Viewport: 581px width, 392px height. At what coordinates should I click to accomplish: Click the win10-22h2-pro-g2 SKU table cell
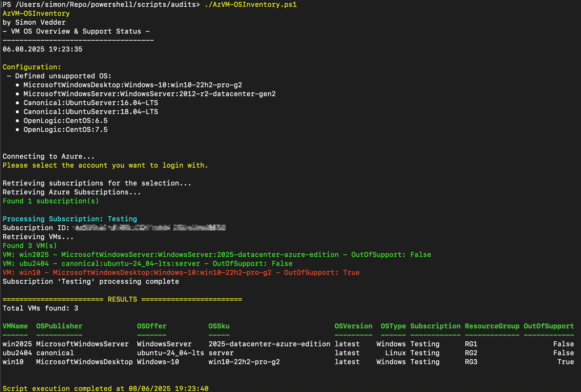244,362
